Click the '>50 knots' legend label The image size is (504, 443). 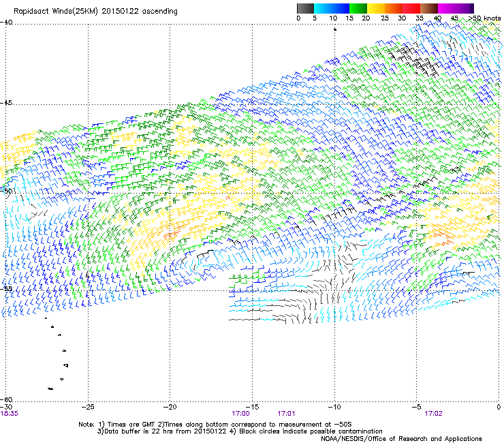click(x=485, y=18)
